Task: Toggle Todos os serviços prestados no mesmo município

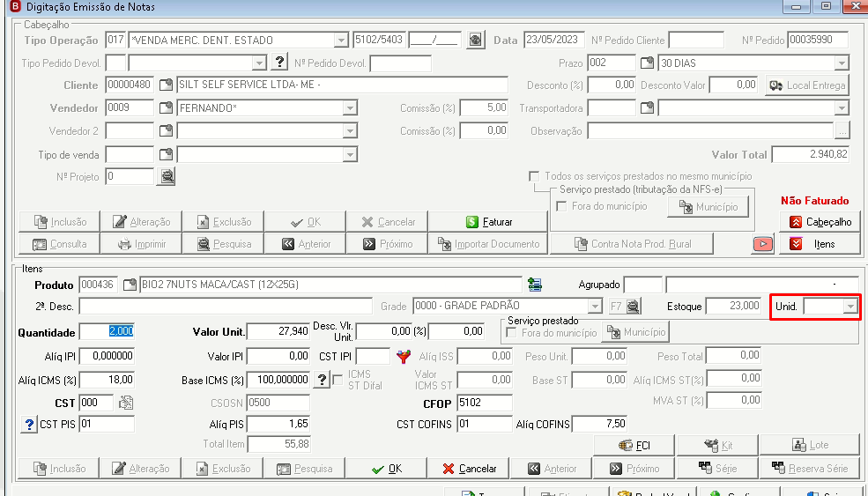Action: pyautogui.click(x=534, y=176)
